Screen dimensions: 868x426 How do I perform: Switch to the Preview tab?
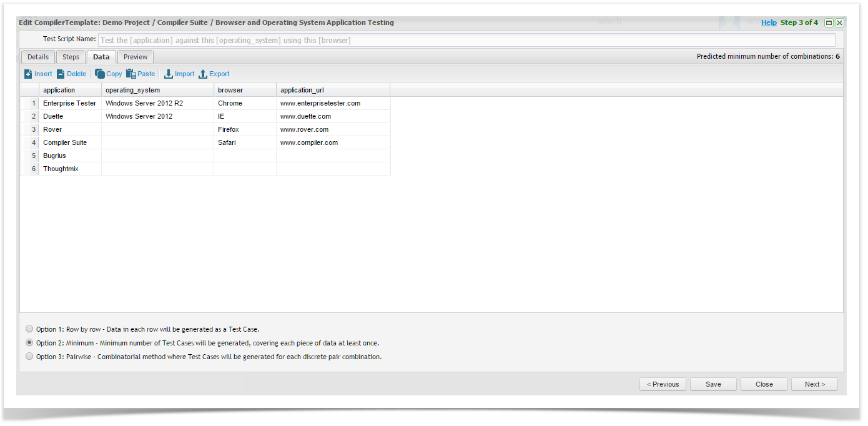pos(136,57)
